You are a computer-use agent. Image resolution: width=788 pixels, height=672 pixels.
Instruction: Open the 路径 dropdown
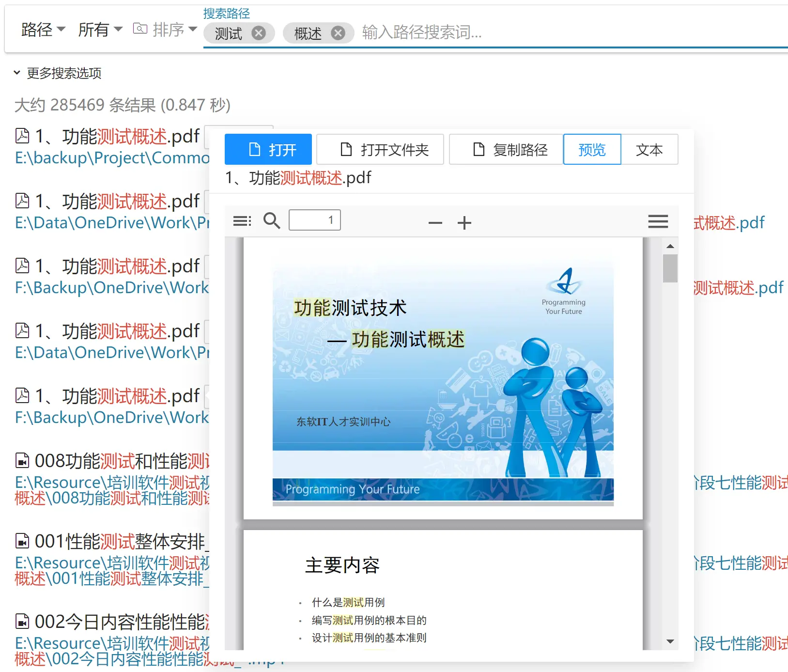coord(43,30)
